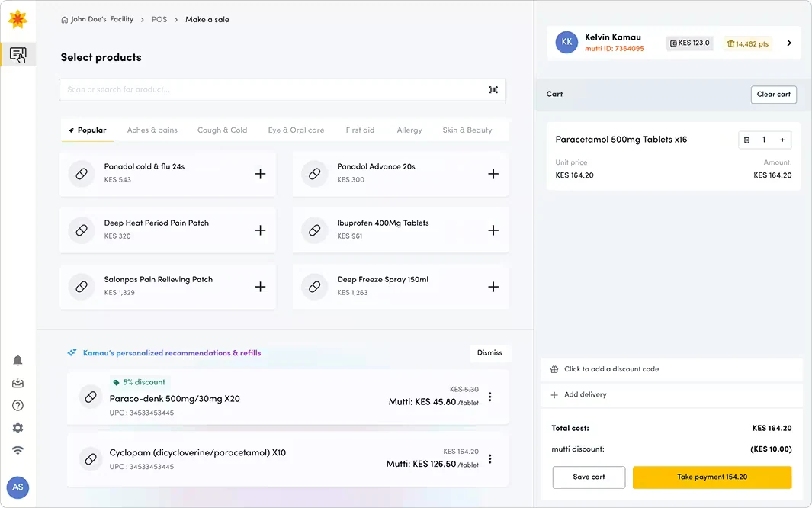
Task: Switch to Skin & Beauty tab
Action: [467, 130]
